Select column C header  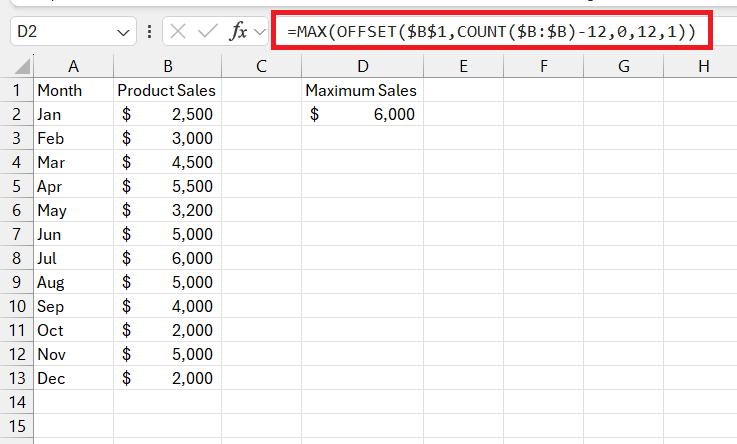[x=261, y=66]
